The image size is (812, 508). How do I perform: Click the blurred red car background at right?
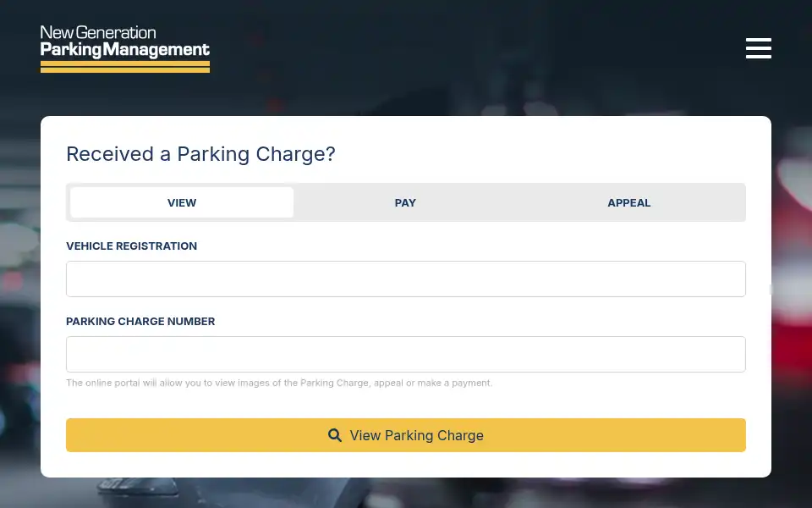[x=793, y=290]
